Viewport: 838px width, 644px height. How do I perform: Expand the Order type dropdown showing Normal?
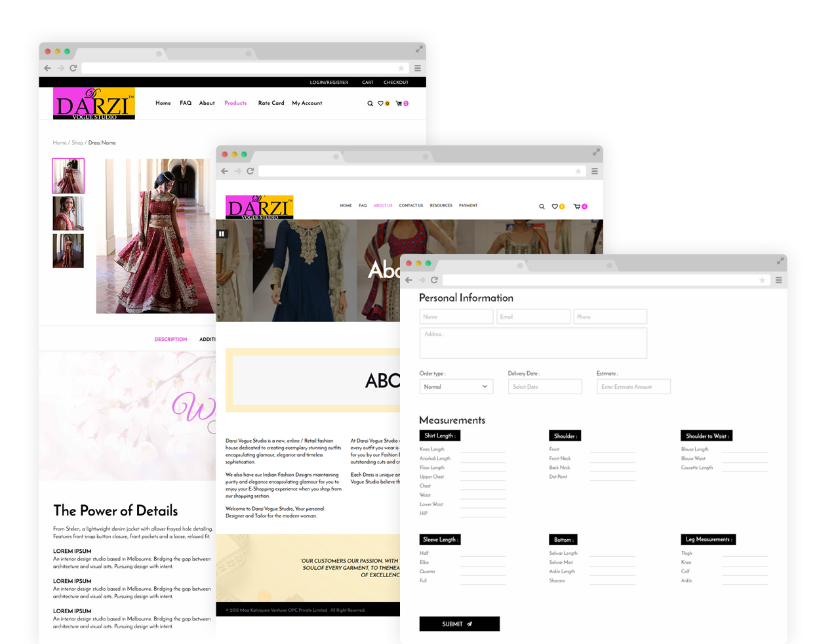pyautogui.click(x=456, y=387)
